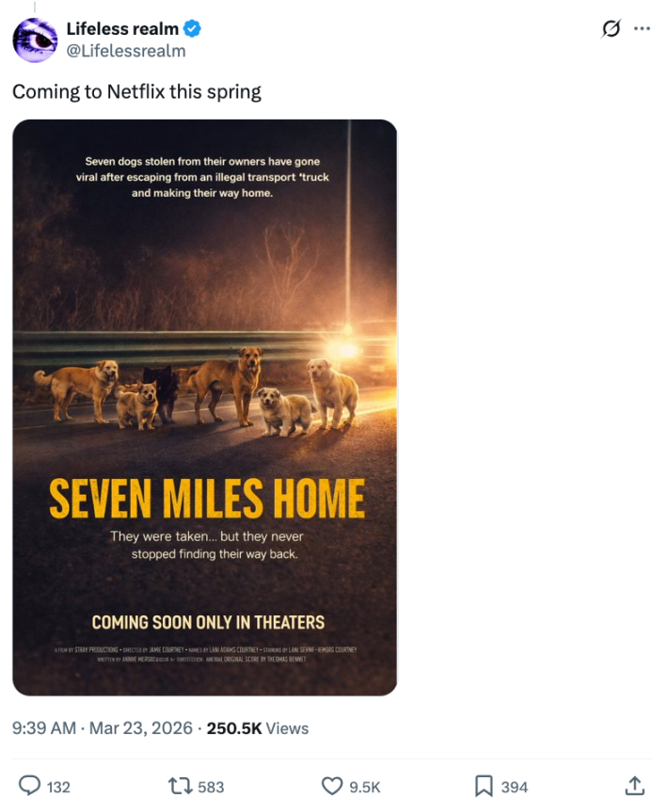Open the Seven Miles Home poster image
668x812 pixels.
(204, 407)
